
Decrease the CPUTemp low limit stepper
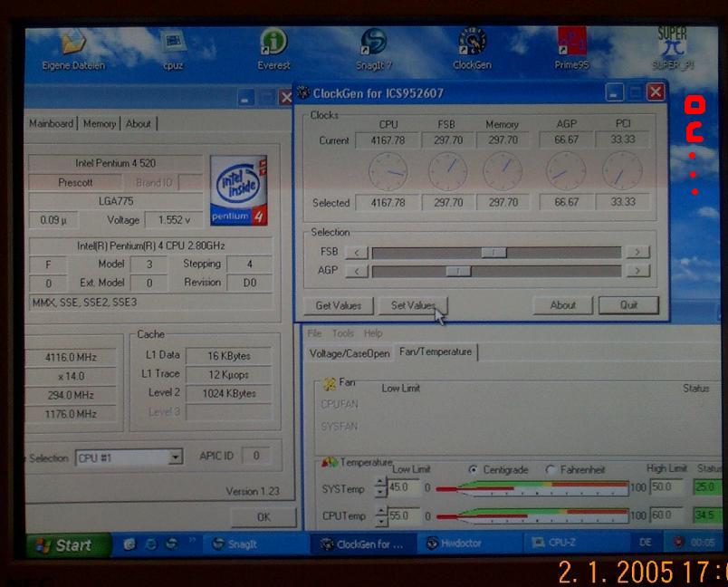(x=380, y=521)
